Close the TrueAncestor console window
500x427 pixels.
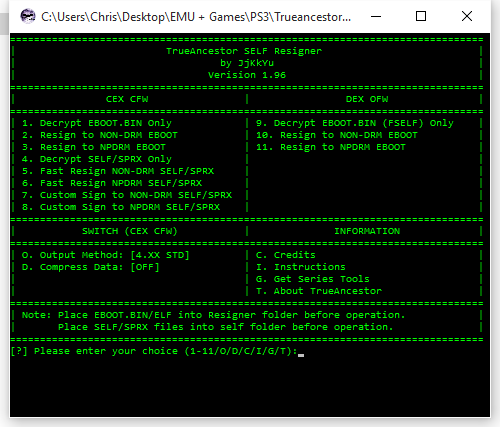[467, 16]
